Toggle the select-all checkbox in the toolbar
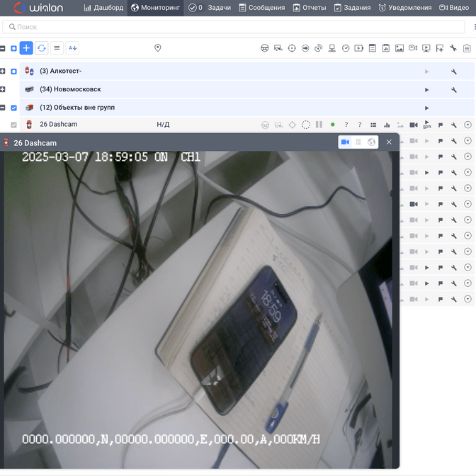This screenshot has height=476, width=476. click(13, 48)
